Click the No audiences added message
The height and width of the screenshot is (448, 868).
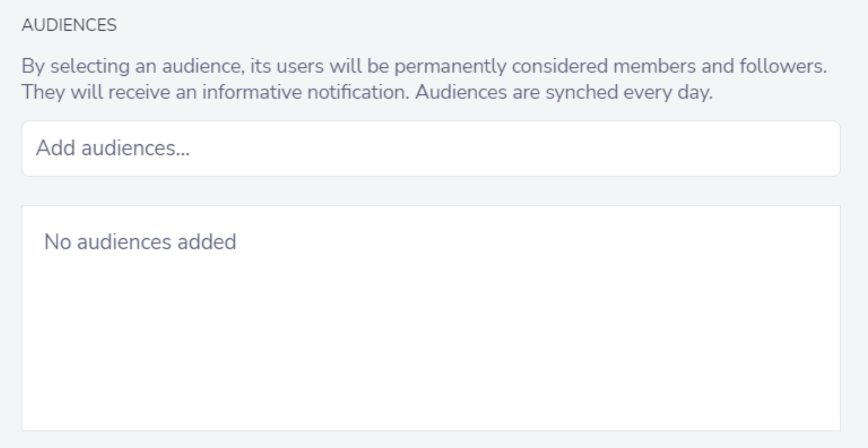[x=140, y=242]
